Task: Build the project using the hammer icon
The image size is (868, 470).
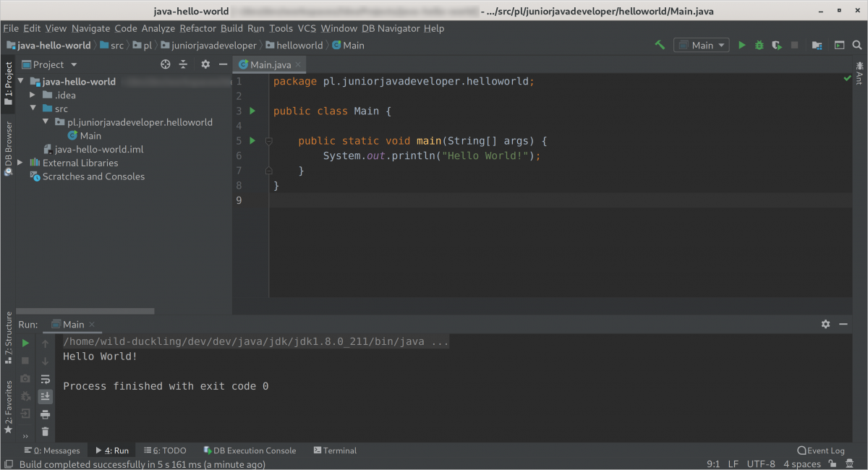Action: pyautogui.click(x=659, y=44)
